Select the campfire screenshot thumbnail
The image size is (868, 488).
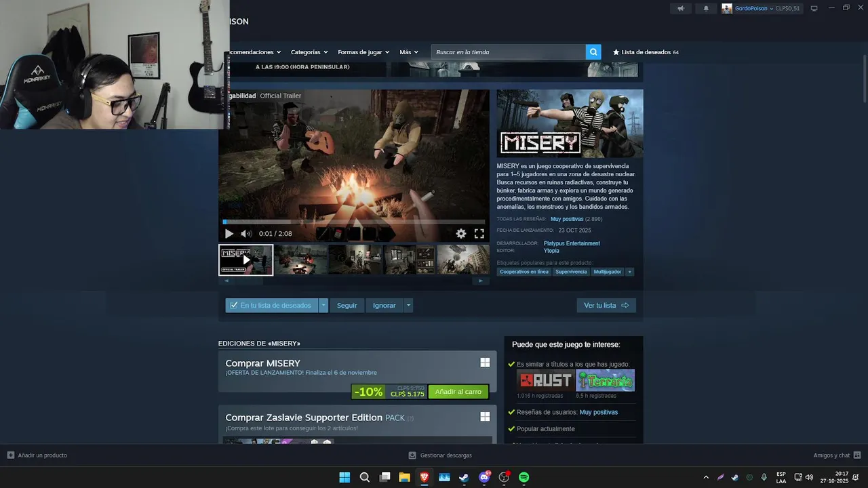[300, 260]
